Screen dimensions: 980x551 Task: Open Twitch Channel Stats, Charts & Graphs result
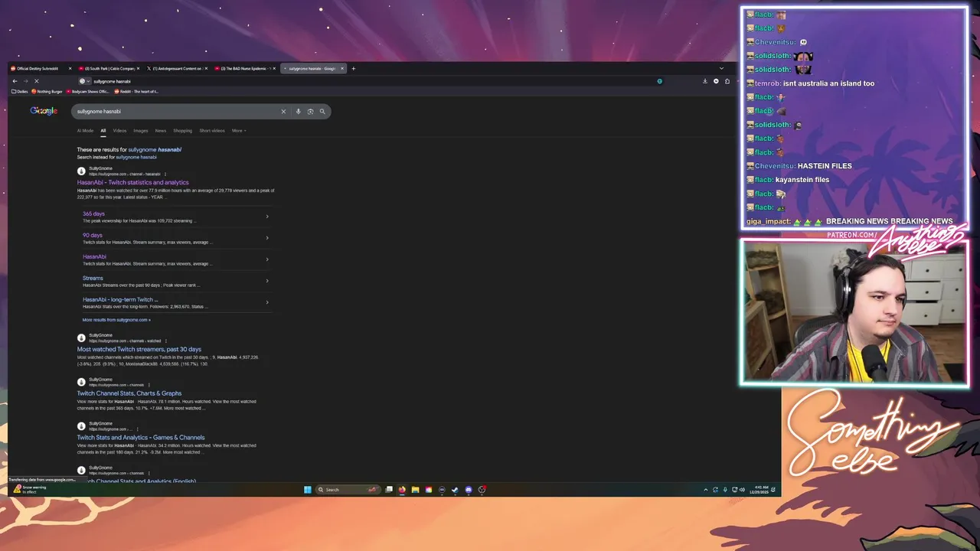point(129,393)
